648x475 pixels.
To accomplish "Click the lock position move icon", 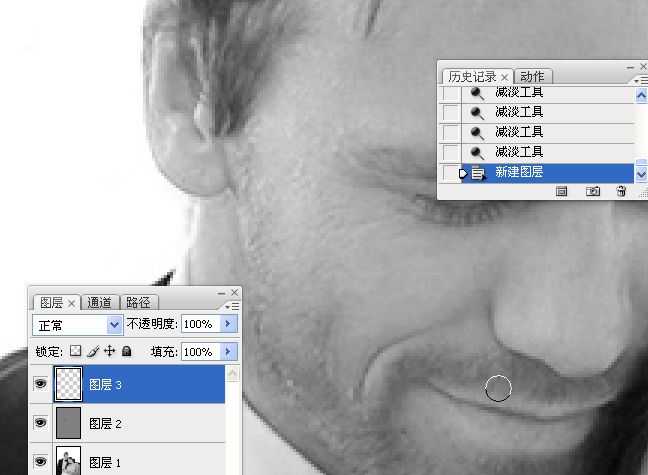I will pos(110,352).
